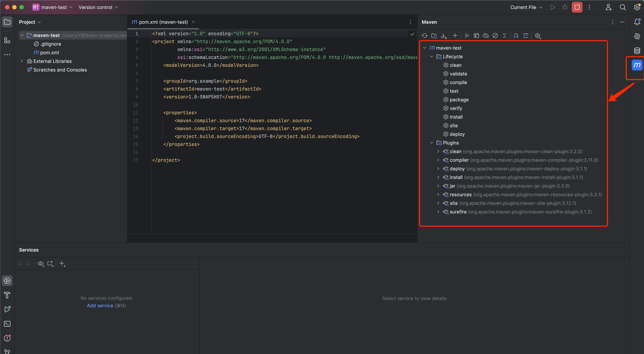Viewport: 644px width, 354px height.
Task: Open the Terminal tool window icon
Action: 7,324
